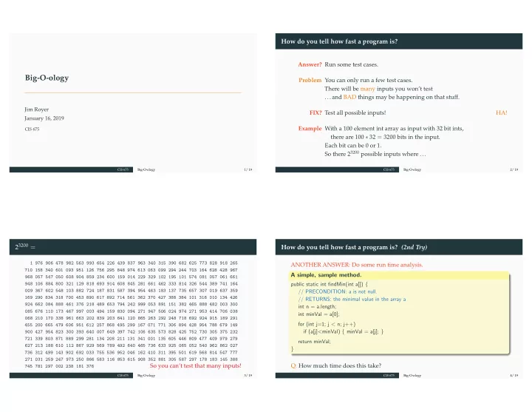532x412 pixels.
Task: Click the orange 'Problem' label
Action: (310, 80)
